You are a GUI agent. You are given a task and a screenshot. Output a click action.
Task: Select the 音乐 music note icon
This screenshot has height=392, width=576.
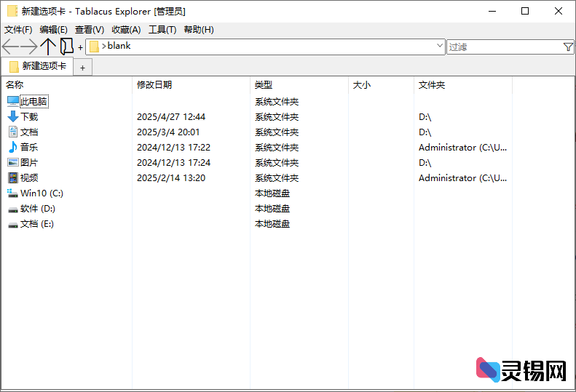coord(13,147)
